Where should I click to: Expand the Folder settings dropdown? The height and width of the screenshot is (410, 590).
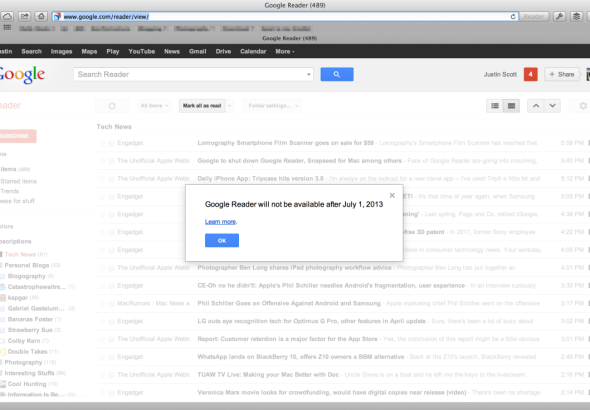272,106
